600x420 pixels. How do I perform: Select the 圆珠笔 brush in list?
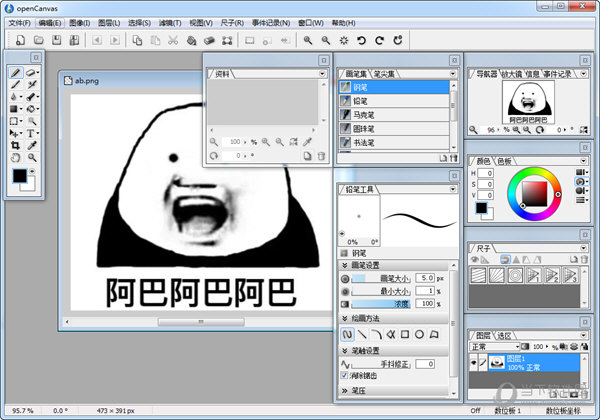pos(394,129)
